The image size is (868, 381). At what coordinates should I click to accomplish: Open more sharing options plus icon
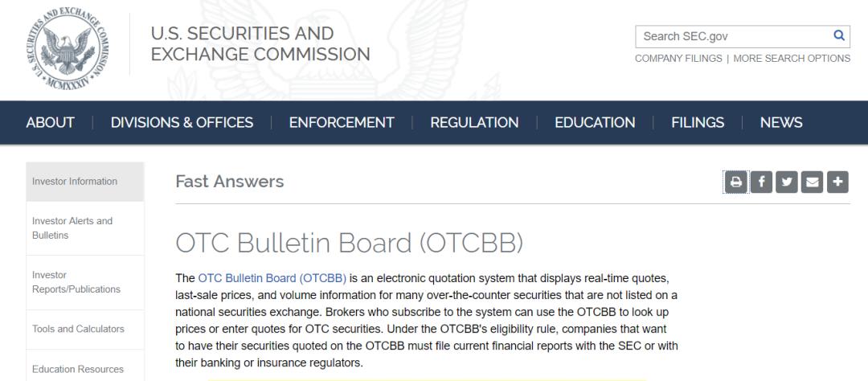[x=838, y=182]
